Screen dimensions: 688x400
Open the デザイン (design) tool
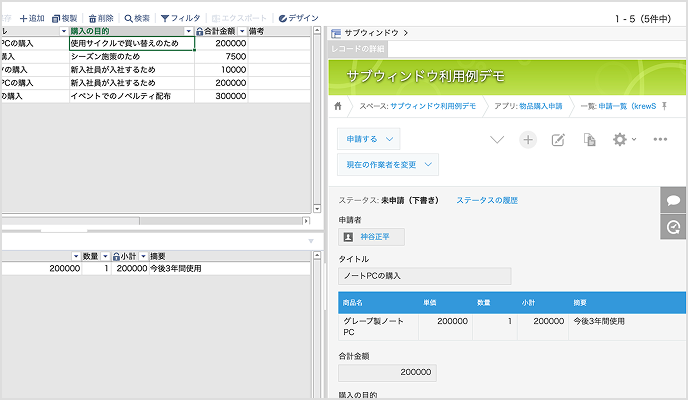[x=298, y=18]
